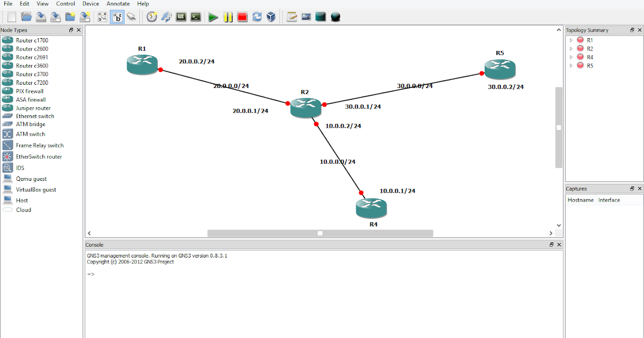The image size is (644, 338).
Task: Click the Save project toolbar icon
Action: (x=84, y=17)
